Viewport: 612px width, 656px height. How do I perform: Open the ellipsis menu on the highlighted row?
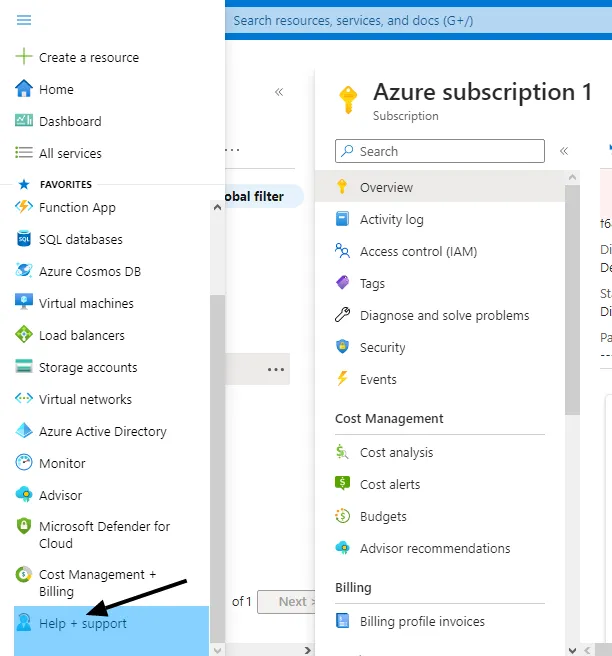(276, 369)
